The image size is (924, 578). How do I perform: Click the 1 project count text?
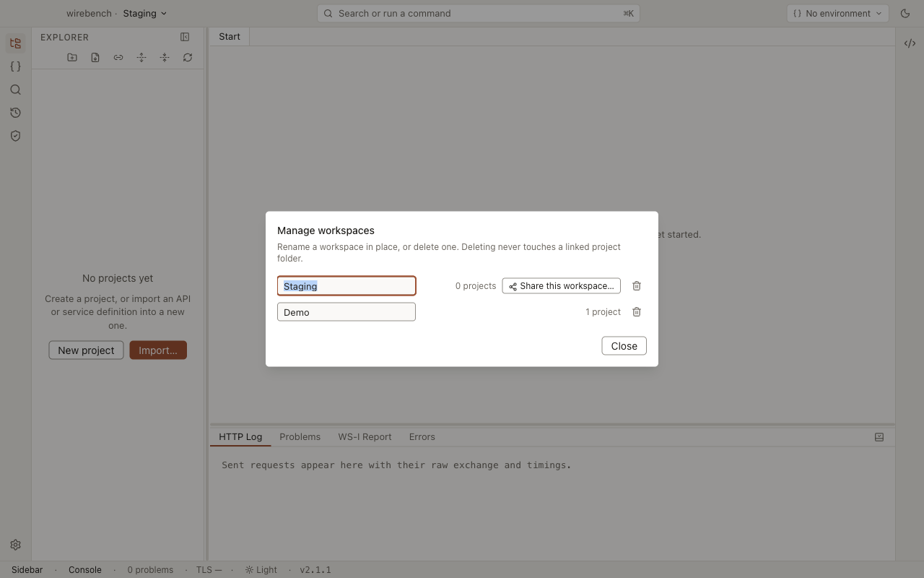tap(603, 312)
